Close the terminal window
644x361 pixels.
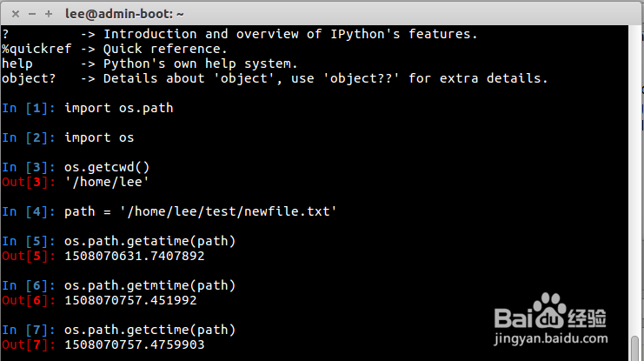click(x=12, y=13)
